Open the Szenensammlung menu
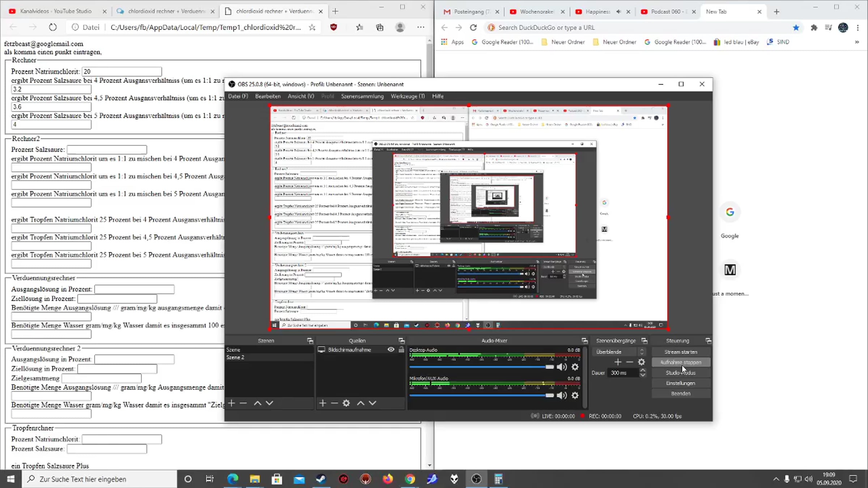Screen dimensions: 868x488 (x=362, y=96)
